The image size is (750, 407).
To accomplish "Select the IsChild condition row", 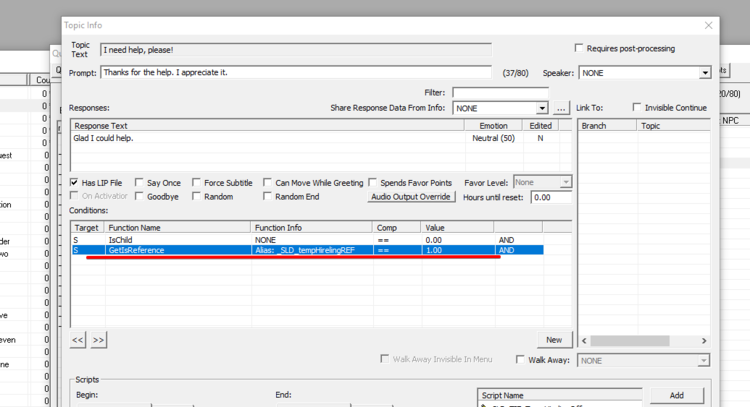I will coord(308,240).
